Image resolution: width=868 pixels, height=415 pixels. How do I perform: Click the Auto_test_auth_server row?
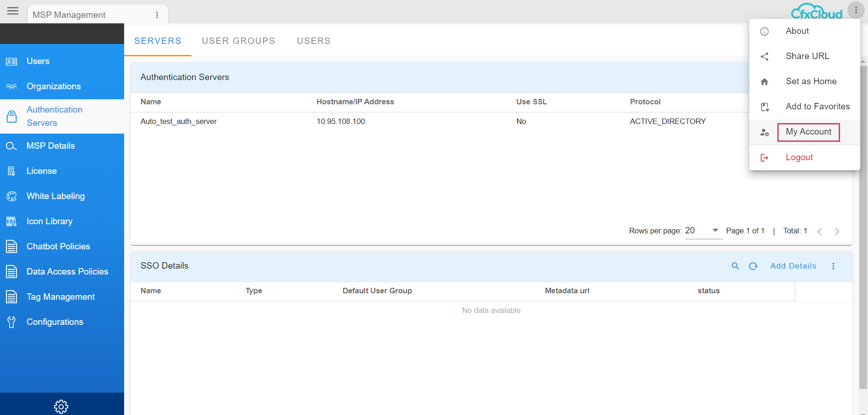click(x=179, y=122)
